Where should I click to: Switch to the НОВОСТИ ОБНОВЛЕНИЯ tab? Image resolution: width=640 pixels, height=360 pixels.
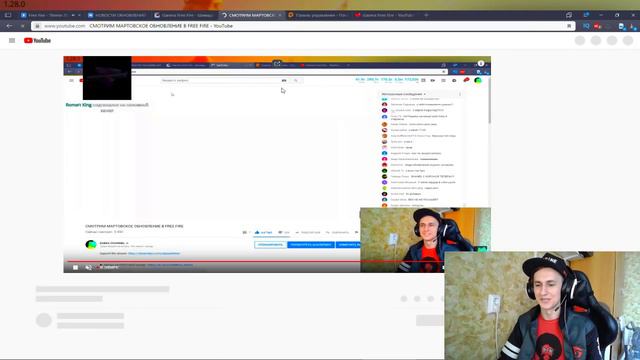[117, 15]
